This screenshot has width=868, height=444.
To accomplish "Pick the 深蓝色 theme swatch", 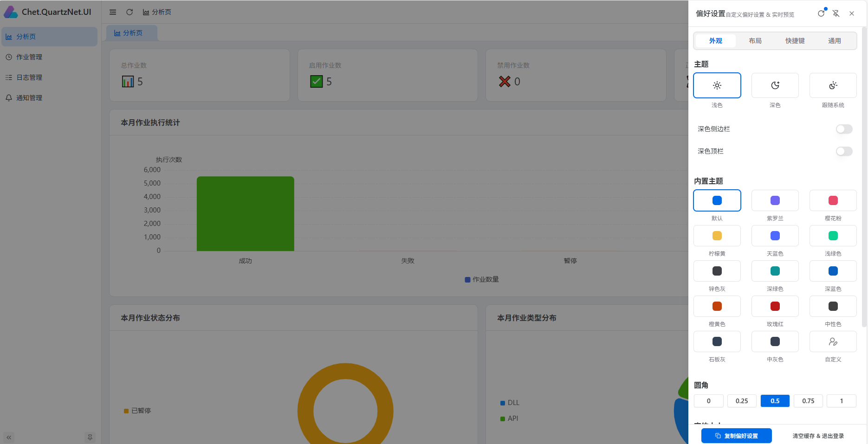I will pos(833,271).
